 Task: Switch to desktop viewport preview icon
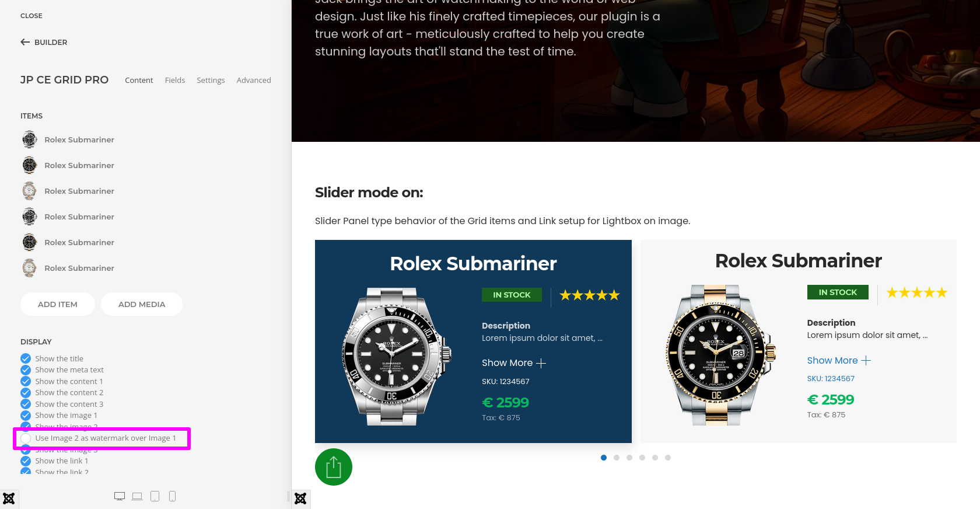click(x=120, y=496)
